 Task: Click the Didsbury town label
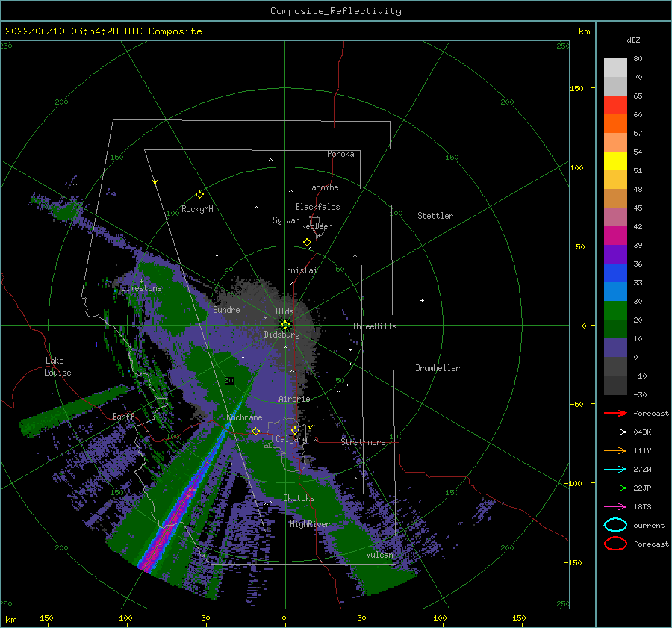281,335
